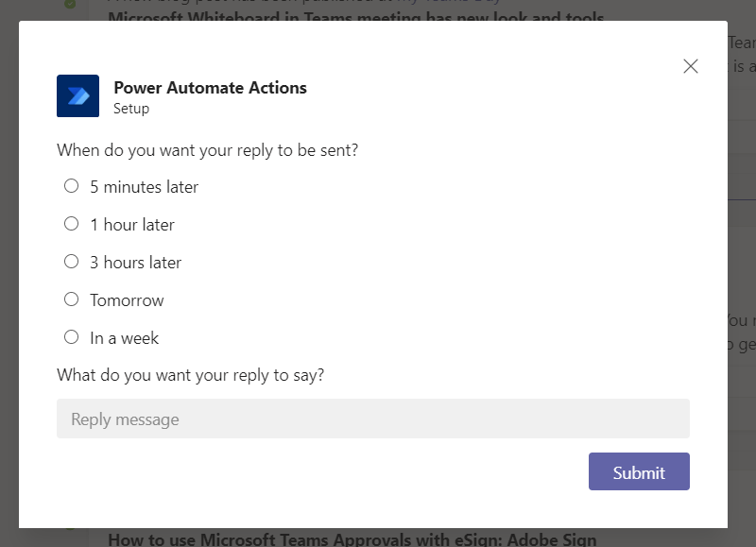Image resolution: width=756 pixels, height=547 pixels.
Task: Open the Teams Approvals with Adobe Sign post
Action: (352, 539)
